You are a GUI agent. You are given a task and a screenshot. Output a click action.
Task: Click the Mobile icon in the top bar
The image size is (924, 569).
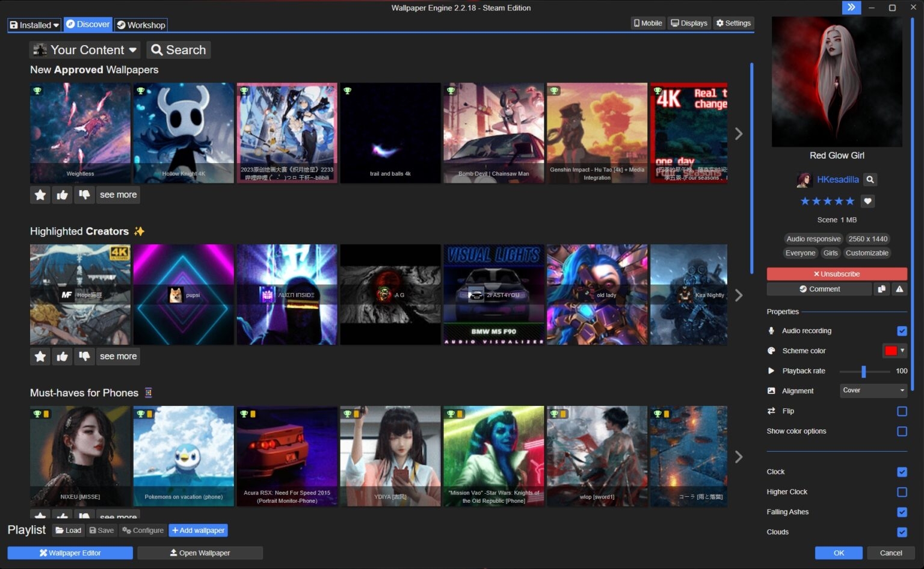point(647,23)
